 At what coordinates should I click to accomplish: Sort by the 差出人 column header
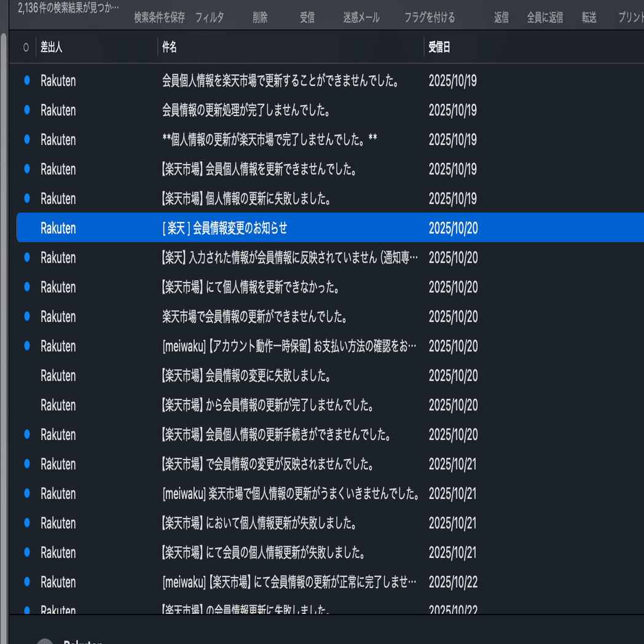tap(52, 47)
